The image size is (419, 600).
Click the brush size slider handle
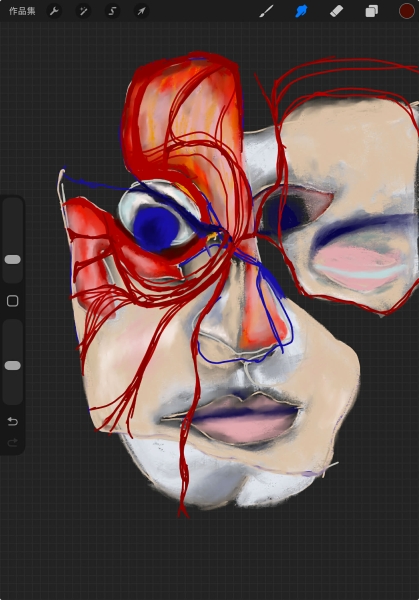point(12,260)
